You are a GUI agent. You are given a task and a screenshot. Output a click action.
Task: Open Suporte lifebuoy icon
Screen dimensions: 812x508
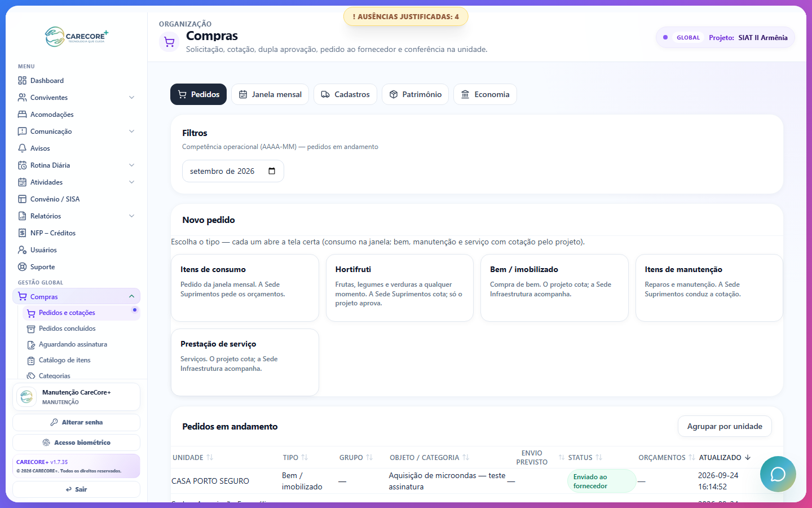coord(22,267)
